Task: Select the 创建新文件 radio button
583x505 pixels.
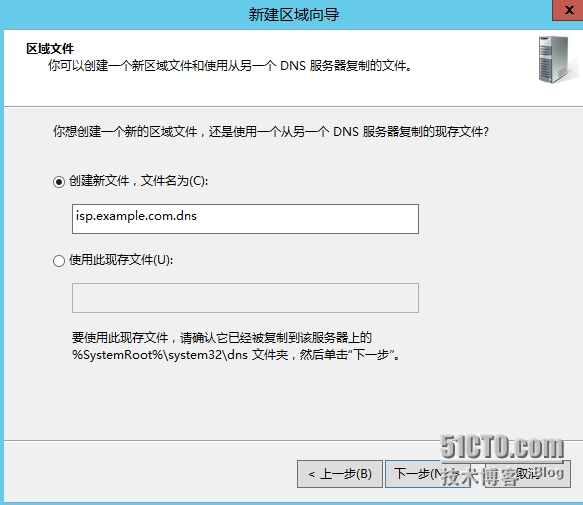Action: point(59,182)
